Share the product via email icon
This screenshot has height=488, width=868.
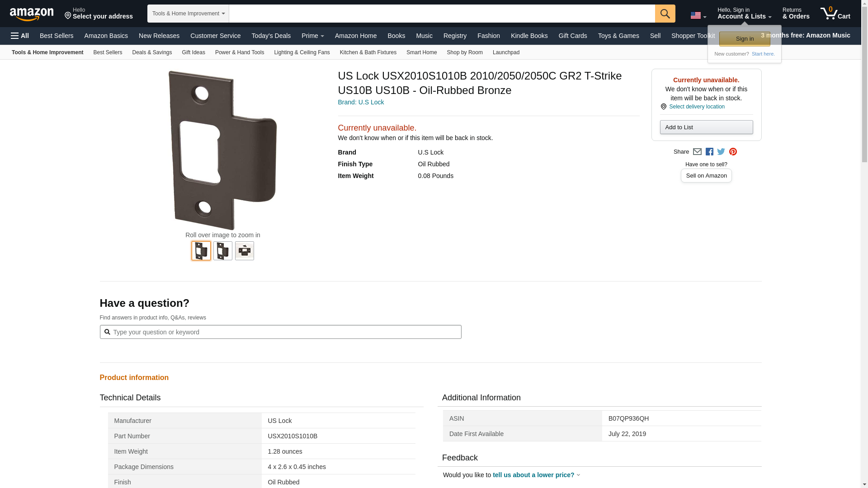[697, 152]
